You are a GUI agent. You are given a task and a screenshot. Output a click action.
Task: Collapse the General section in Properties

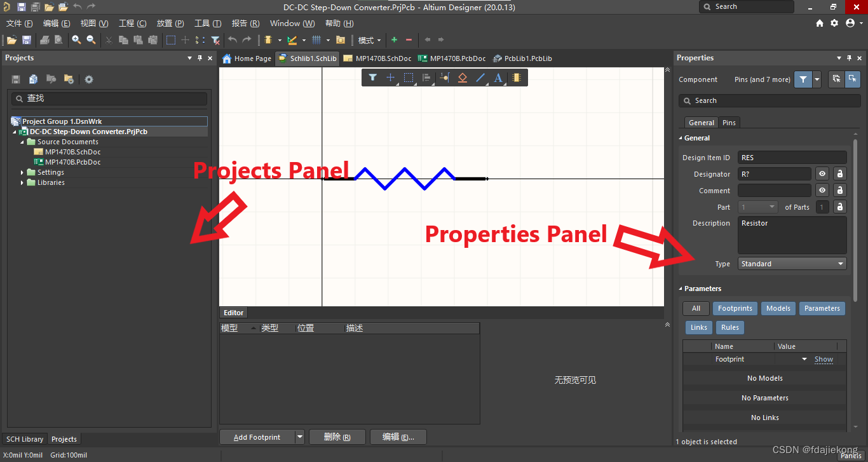click(x=681, y=138)
